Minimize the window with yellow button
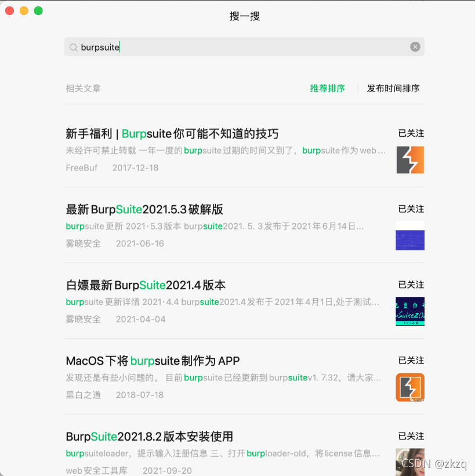Image resolution: width=475 pixels, height=476 pixels. 24,10
